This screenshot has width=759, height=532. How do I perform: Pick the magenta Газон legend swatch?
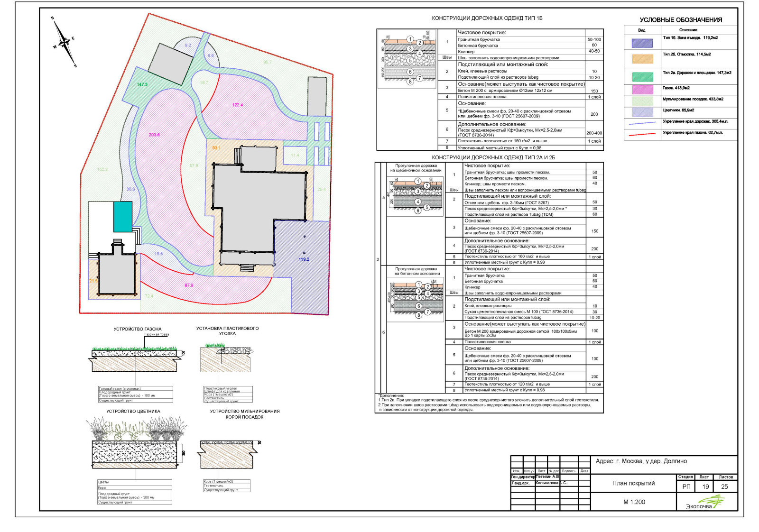coord(642,89)
